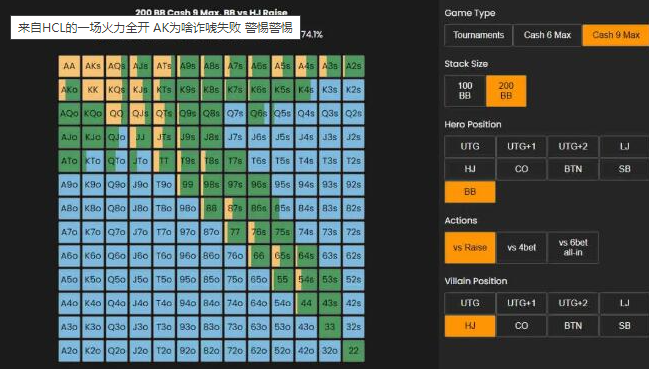Set Hero Position to UTG+2
This screenshot has height=369, width=649.
(x=573, y=146)
